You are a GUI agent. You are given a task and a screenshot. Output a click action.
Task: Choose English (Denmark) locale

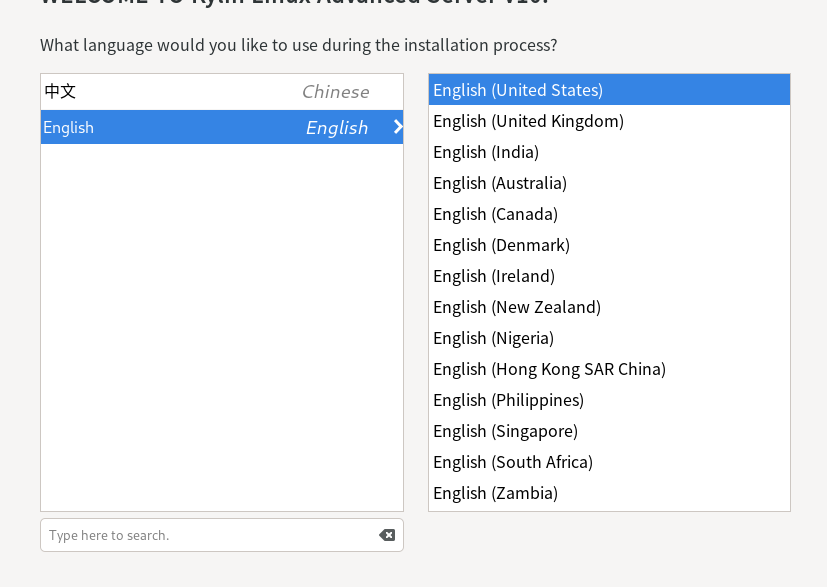coord(609,245)
